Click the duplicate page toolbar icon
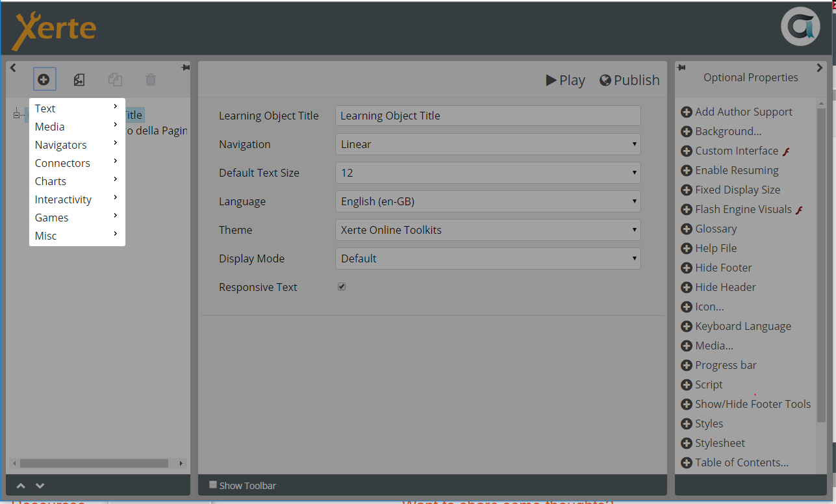Viewport: 836px width, 504px height. [115, 80]
